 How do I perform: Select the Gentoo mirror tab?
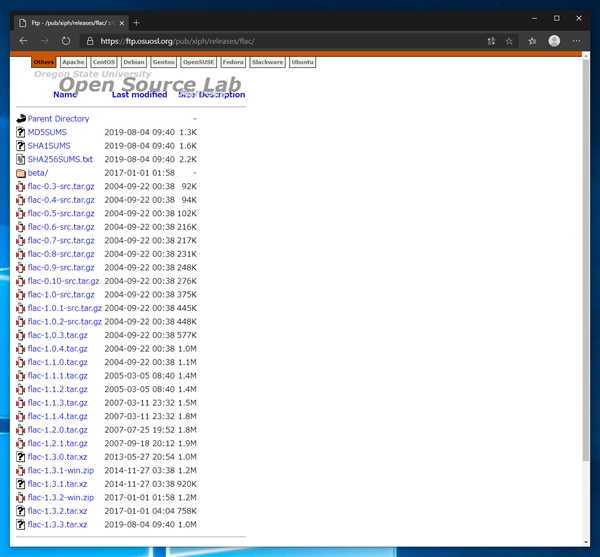[x=163, y=62]
